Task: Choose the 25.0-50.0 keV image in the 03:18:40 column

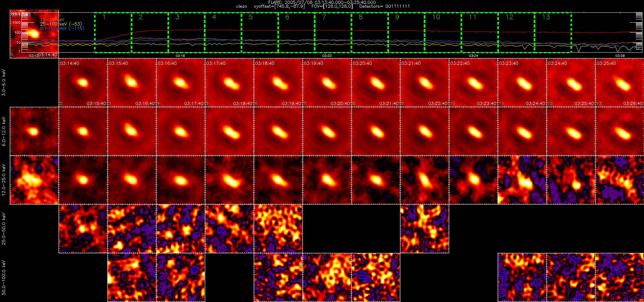Action: 278,229
